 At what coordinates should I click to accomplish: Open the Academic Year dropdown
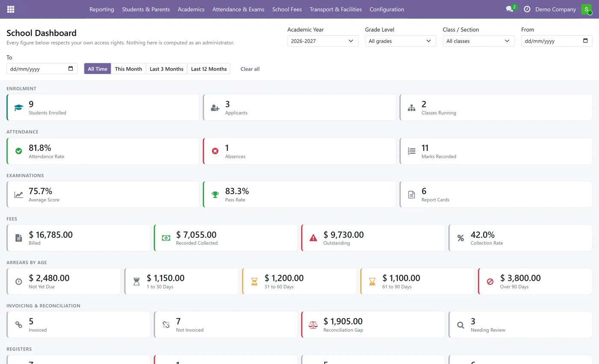[x=323, y=41]
